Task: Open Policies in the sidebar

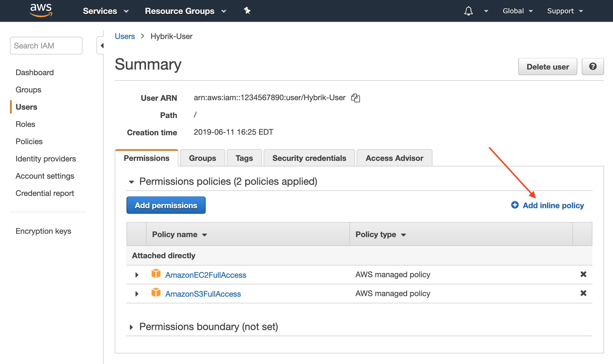Action: [x=29, y=141]
